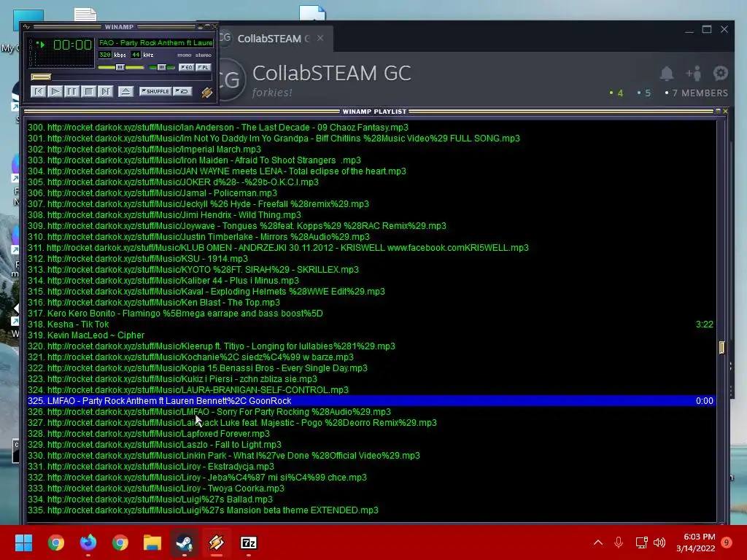The height and width of the screenshot is (560, 747).
Task: Click the 00:00 time display in Winamp
Action: pyautogui.click(x=72, y=44)
